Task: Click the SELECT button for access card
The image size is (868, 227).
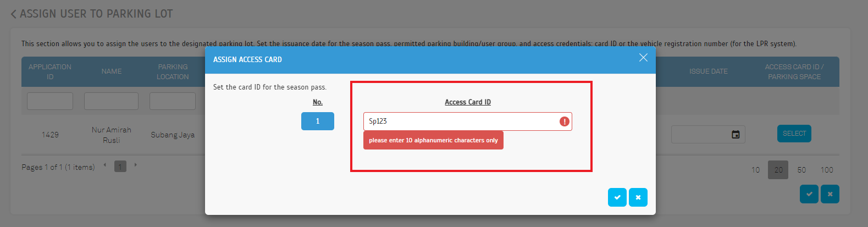Action: click(x=794, y=134)
